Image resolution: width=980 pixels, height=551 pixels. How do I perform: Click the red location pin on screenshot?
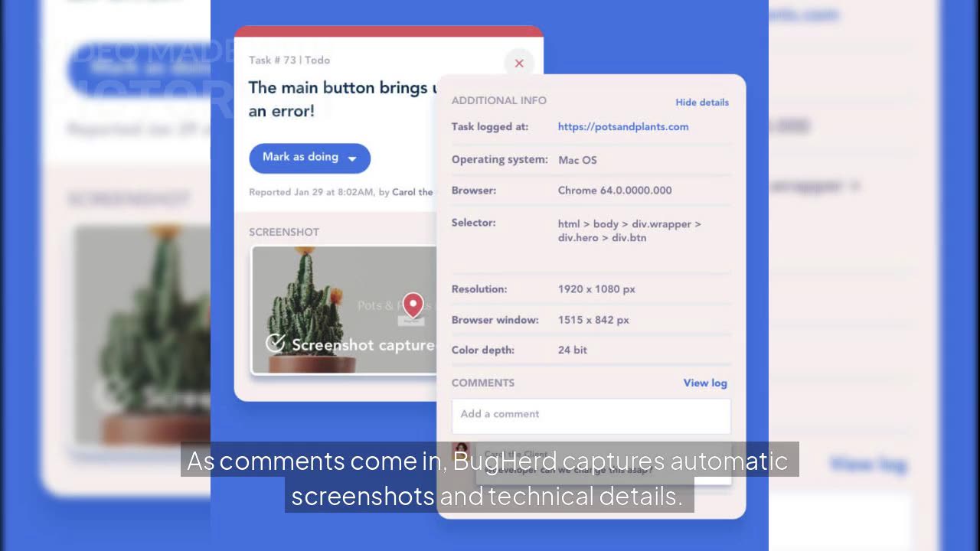413,305
